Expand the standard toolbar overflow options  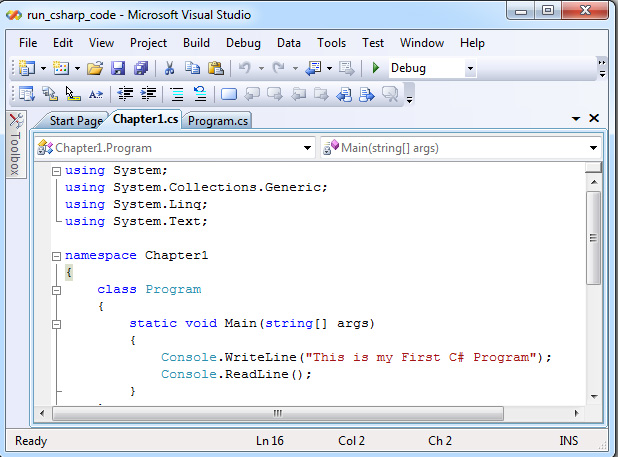pos(602,68)
